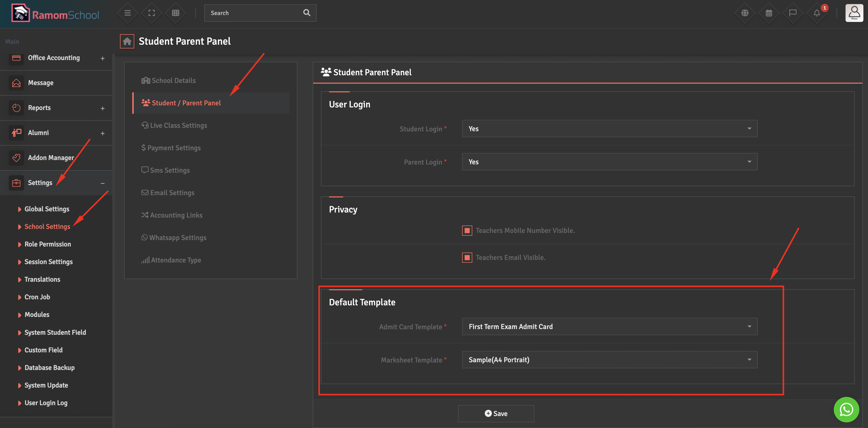The width and height of the screenshot is (868, 428).
Task: Toggle Teachers Mobile Number Visible checkbox
Action: [x=467, y=231]
